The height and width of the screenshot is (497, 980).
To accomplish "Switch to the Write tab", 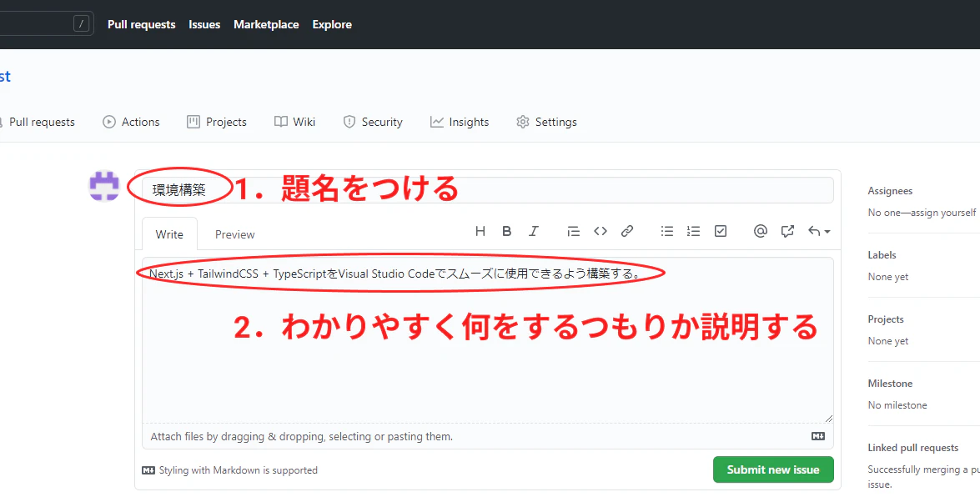I will [169, 234].
